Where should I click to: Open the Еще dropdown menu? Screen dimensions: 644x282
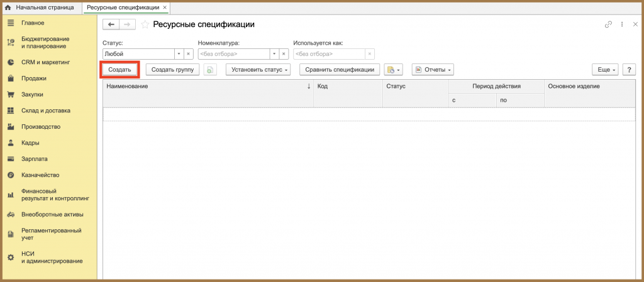[x=606, y=70]
